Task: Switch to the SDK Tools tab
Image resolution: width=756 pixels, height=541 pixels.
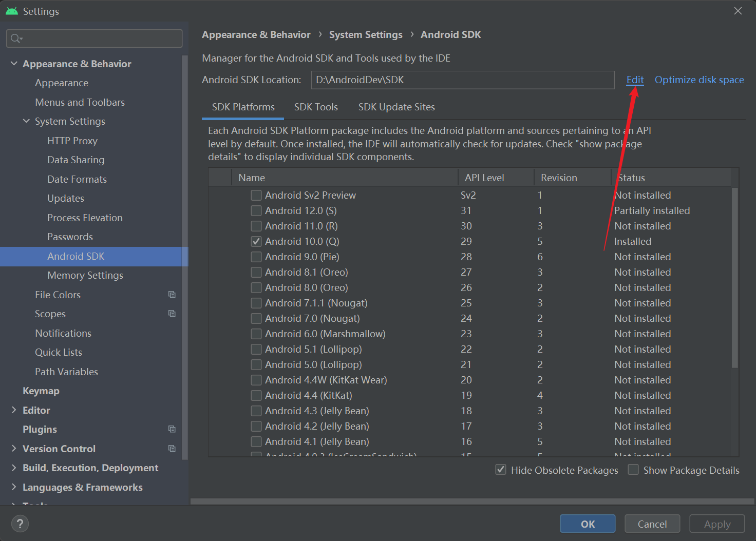Action: [316, 107]
